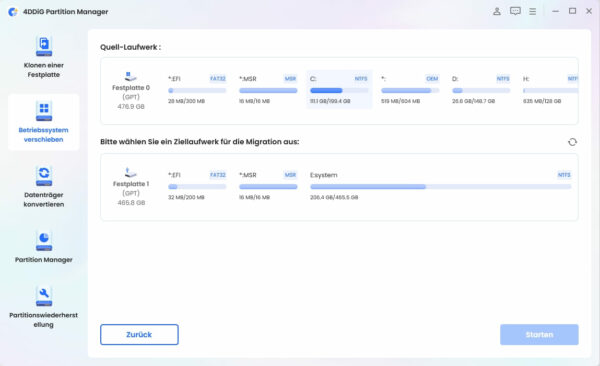
Task: Open Partition Manager in sidebar
Action: (44, 247)
